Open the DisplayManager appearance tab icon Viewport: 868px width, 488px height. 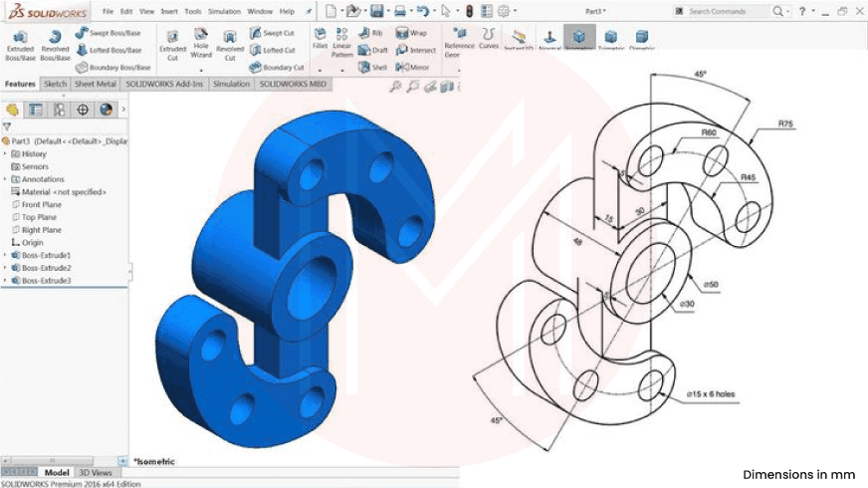click(106, 110)
